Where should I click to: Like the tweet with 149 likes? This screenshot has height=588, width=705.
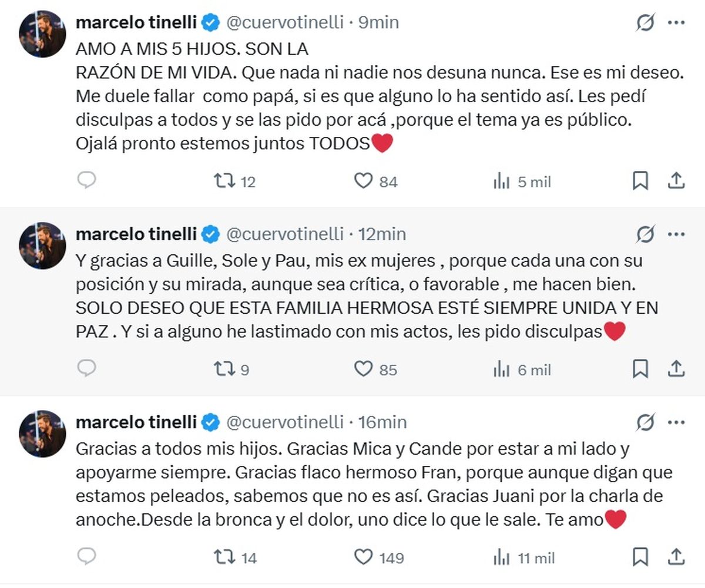coord(364,557)
